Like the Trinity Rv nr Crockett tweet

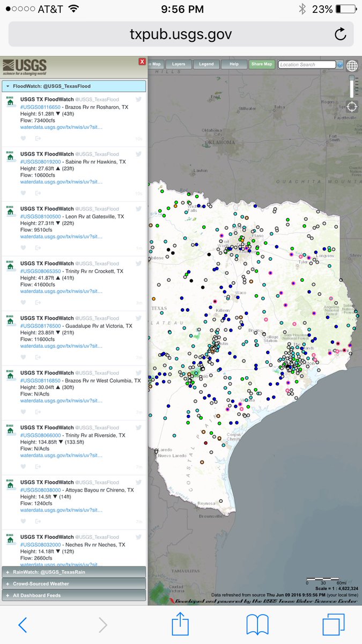23,303
